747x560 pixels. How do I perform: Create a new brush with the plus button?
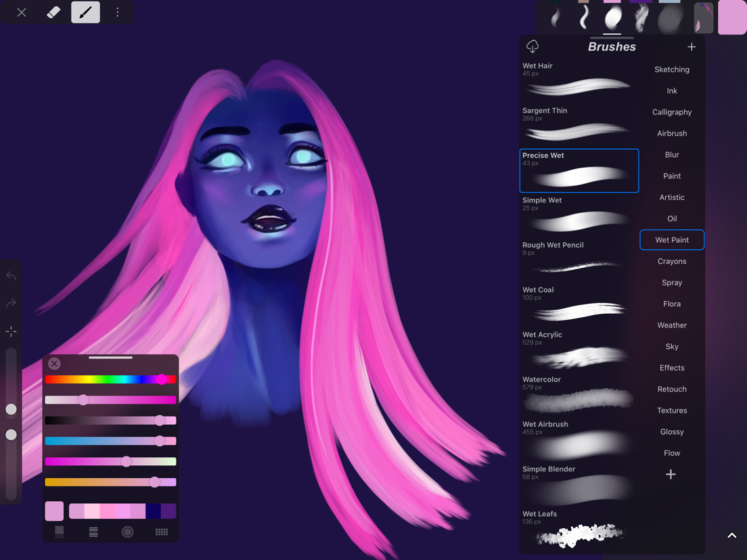coord(692,47)
